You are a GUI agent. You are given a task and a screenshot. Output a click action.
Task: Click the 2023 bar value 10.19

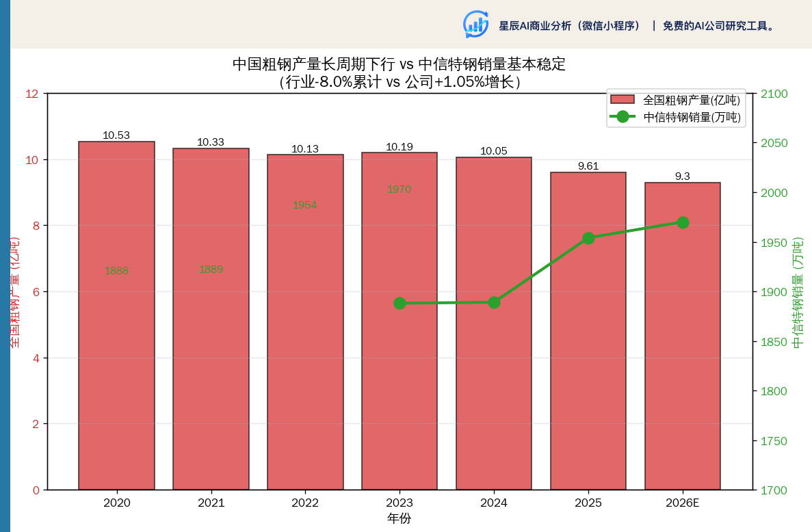[400, 147]
